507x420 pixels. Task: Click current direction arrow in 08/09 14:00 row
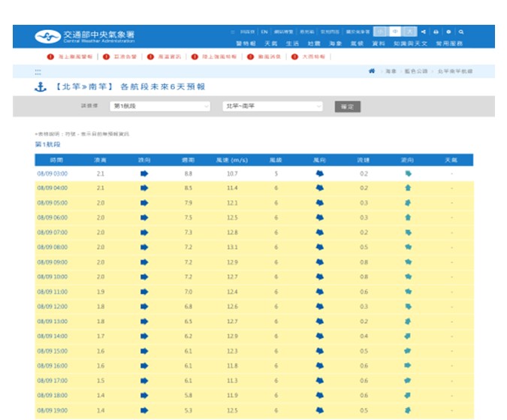[x=408, y=336]
